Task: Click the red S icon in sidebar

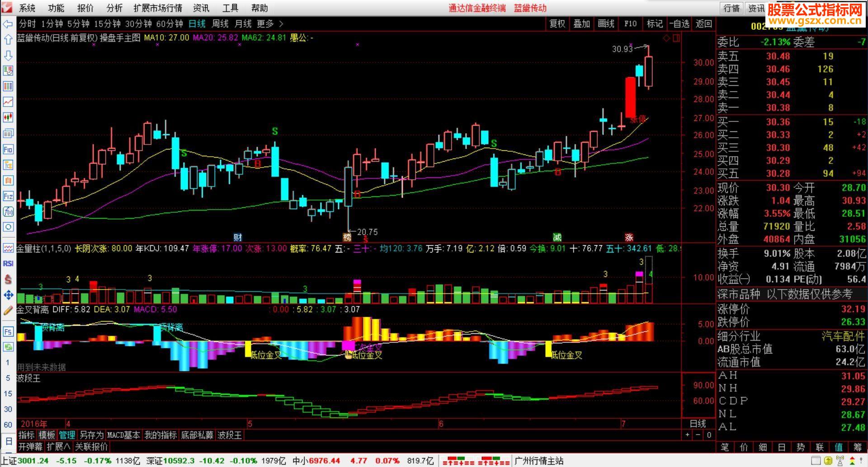Action: pyautogui.click(x=8, y=280)
